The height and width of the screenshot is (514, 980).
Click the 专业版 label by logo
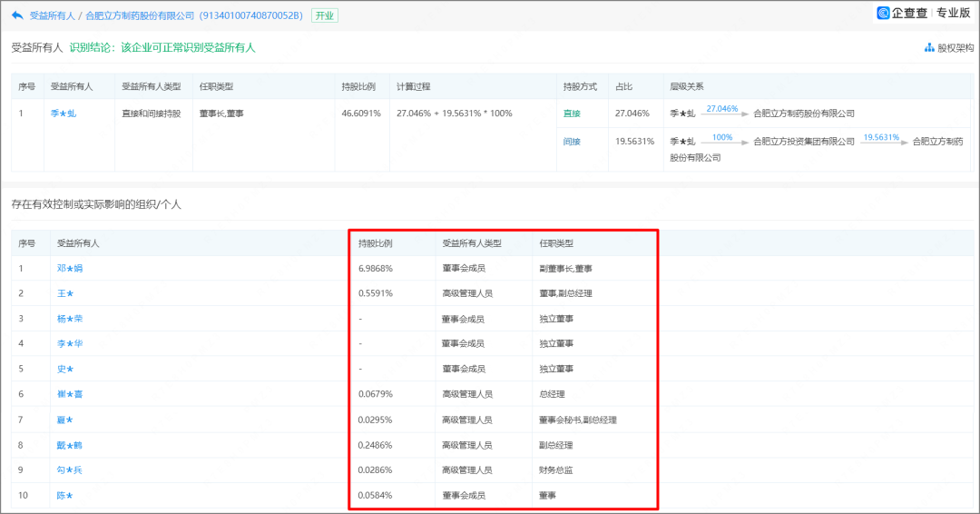click(x=953, y=13)
